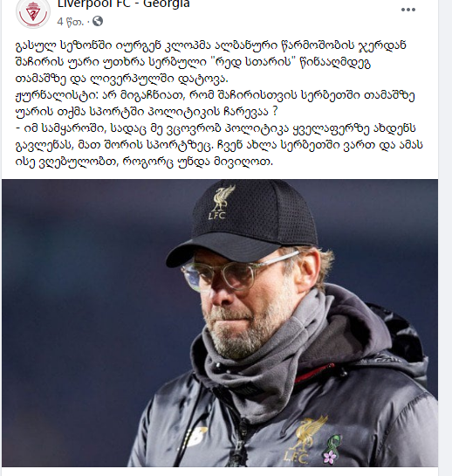The width and height of the screenshot is (452, 476).
Task: Click the reply paragraph beginning with a dash
Action: (219, 145)
